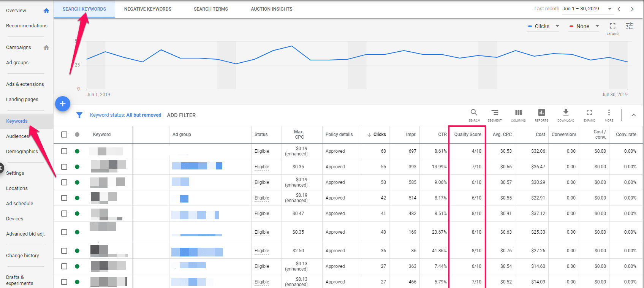Check the row with 363 impressions
Screen dimensions: 644x288
[x=64, y=266]
